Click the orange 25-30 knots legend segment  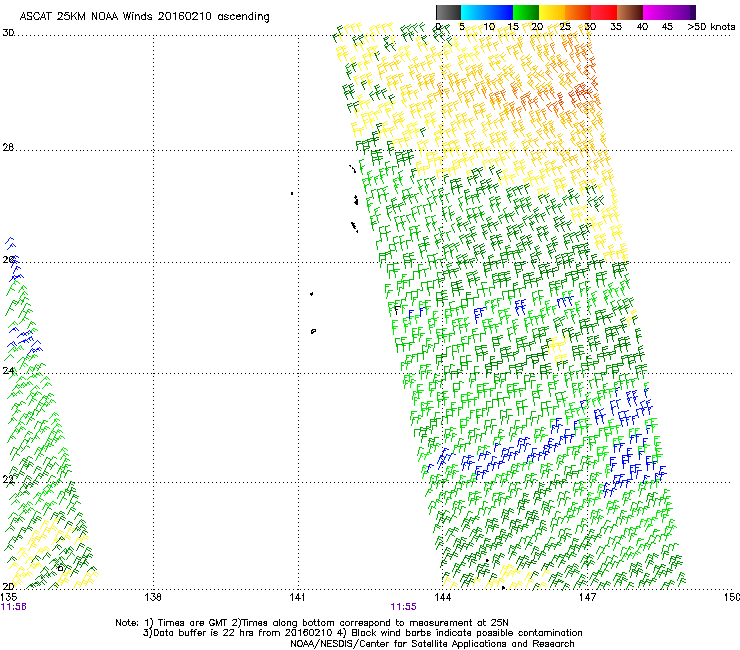578,12
